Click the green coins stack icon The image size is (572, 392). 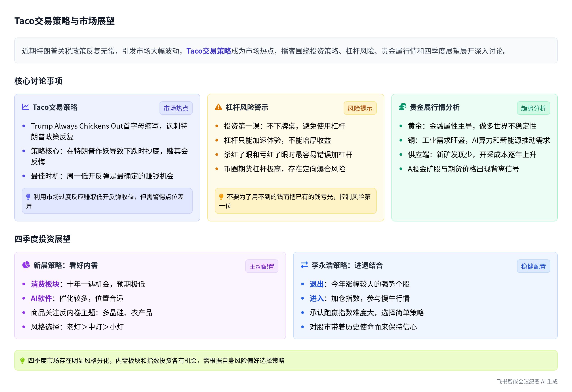[402, 107]
